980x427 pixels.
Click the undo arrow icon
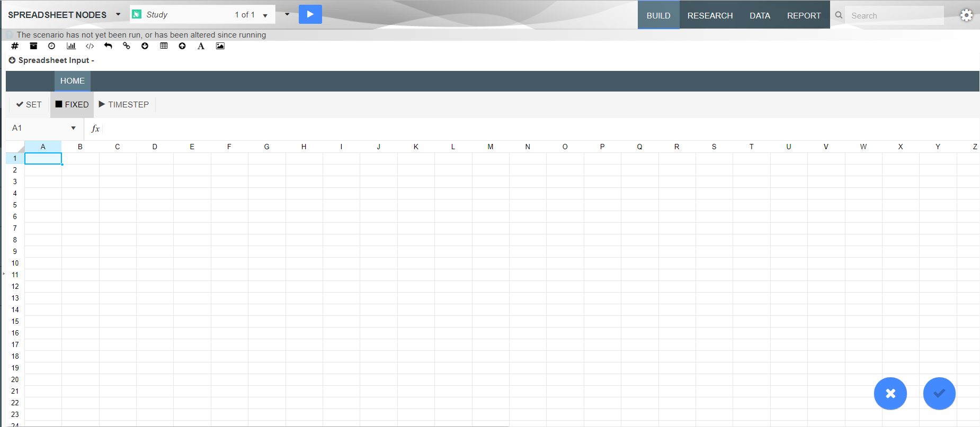click(108, 46)
